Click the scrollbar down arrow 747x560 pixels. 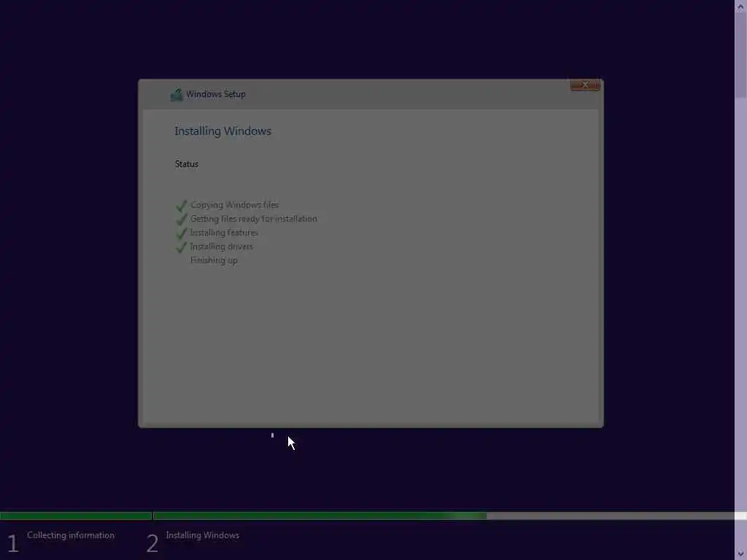pos(741,554)
